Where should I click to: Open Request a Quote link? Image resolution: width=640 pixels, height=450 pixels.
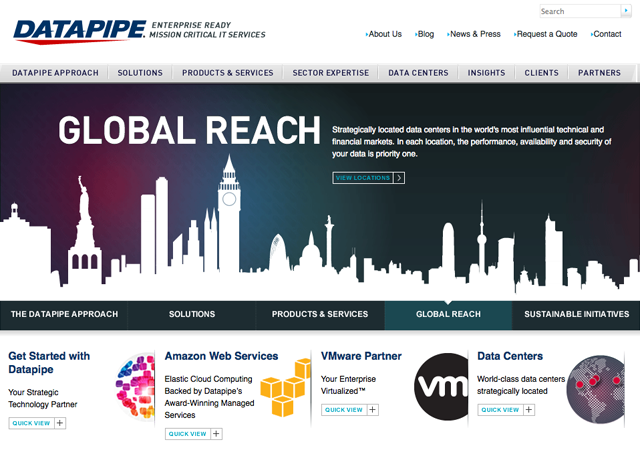[x=546, y=34]
